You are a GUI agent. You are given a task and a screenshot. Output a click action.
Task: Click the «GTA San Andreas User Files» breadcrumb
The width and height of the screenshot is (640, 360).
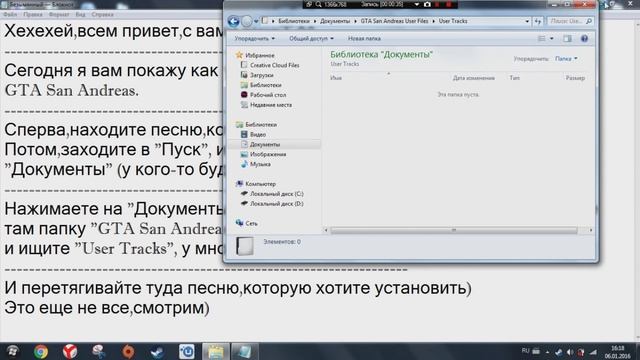tap(394, 21)
